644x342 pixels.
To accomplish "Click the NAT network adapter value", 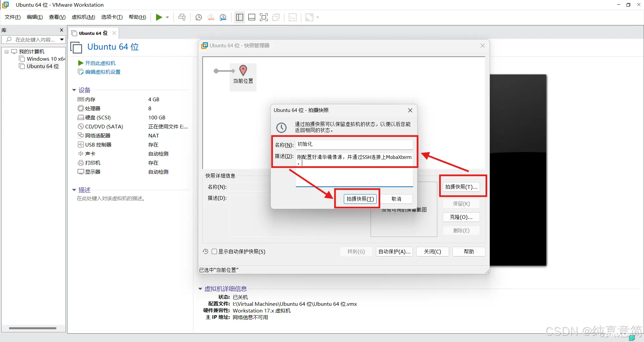I will coord(154,135).
